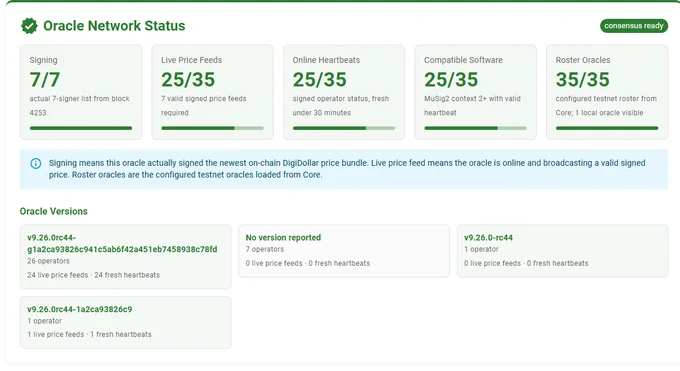680x371 pixels.
Task: Click the Signing progress bar
Action: [81, 128]
